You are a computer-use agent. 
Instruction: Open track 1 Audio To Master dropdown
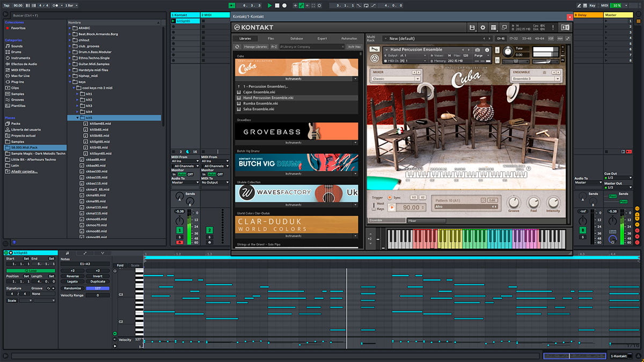(x=185, y=182)
